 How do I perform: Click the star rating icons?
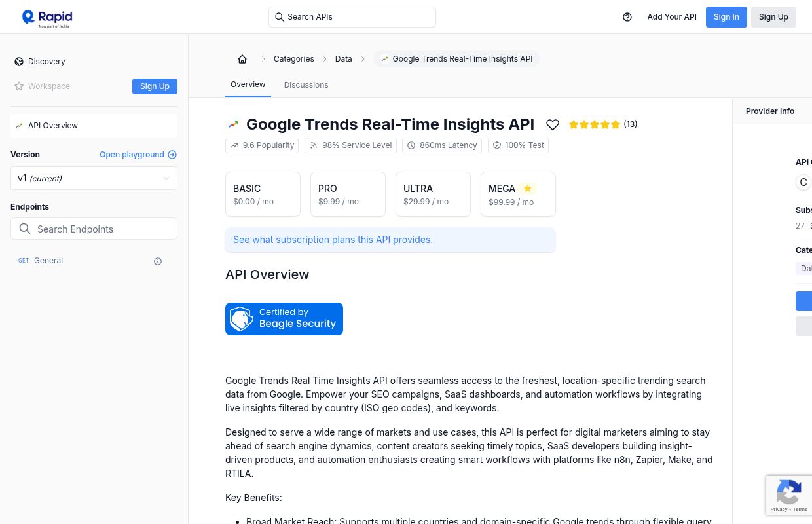tap(595, 124)
